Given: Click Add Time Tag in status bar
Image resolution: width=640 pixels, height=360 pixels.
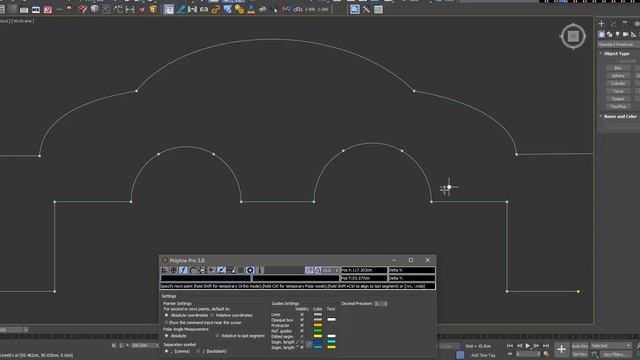Looking at the screenshot, I should tap(482, 355).
